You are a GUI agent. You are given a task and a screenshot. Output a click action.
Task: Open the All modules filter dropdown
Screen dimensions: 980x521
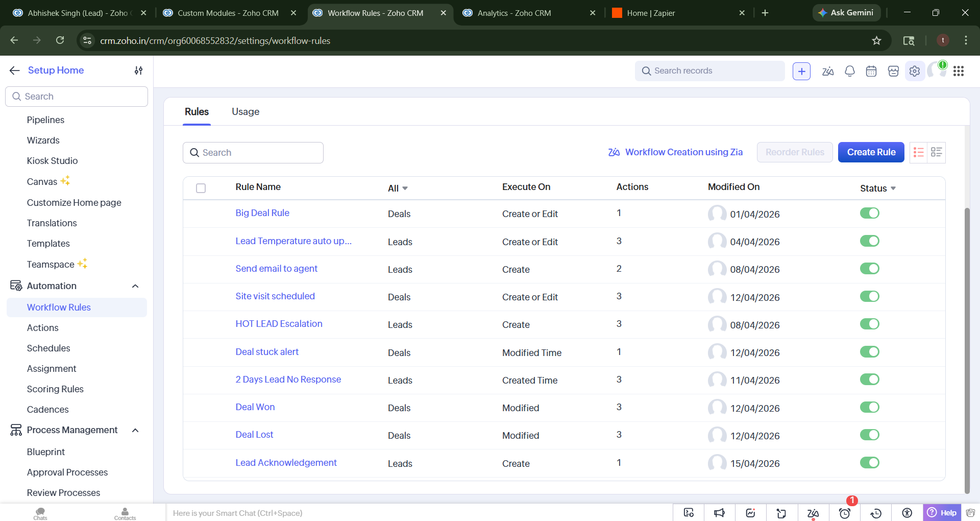398,188
